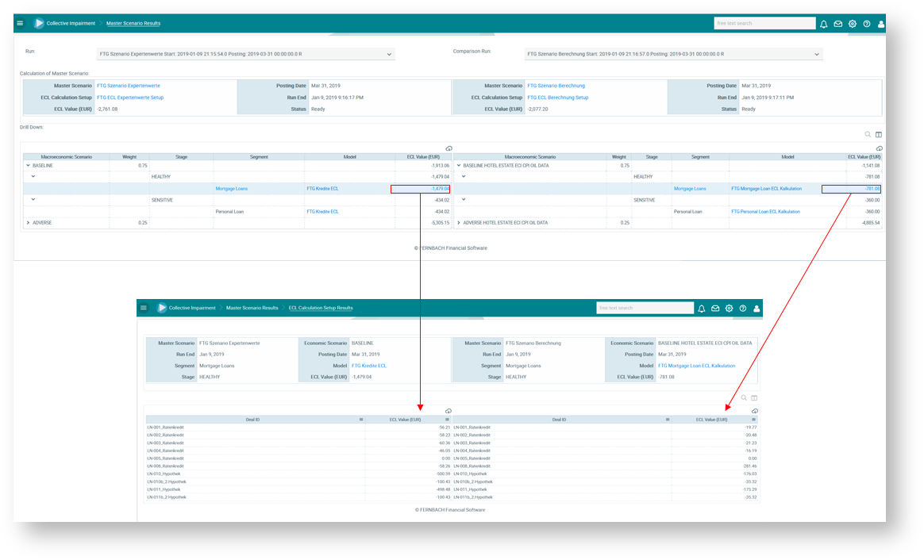
Task: Click Collective Impairment breadcrumb in the topmost header
Action: (70, 23)
